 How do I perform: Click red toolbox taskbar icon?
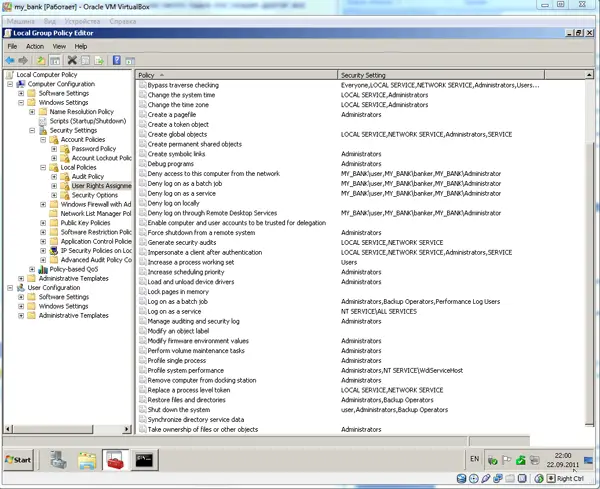click(115, 460)
